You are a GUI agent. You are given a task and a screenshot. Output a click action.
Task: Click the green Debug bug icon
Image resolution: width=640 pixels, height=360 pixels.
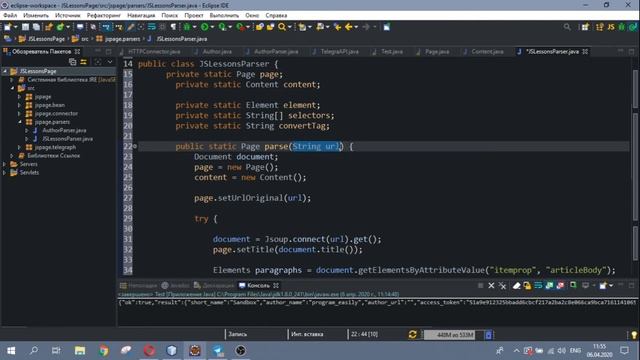(x=187, y=27)
